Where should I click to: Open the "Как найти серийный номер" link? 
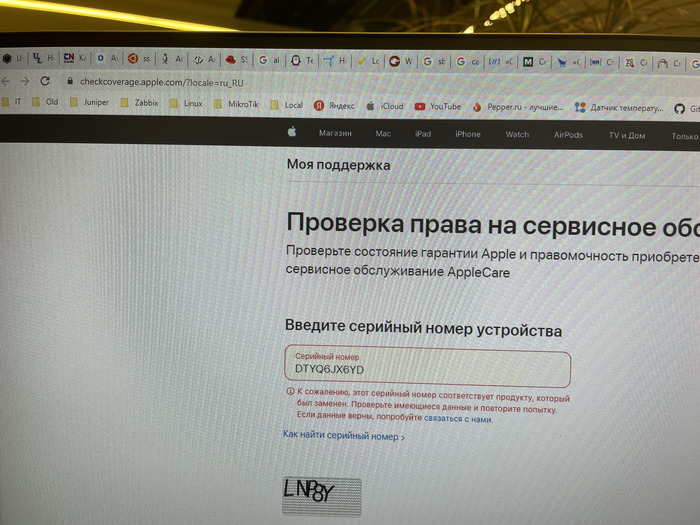pyautogui.click(x=344, y=435)
